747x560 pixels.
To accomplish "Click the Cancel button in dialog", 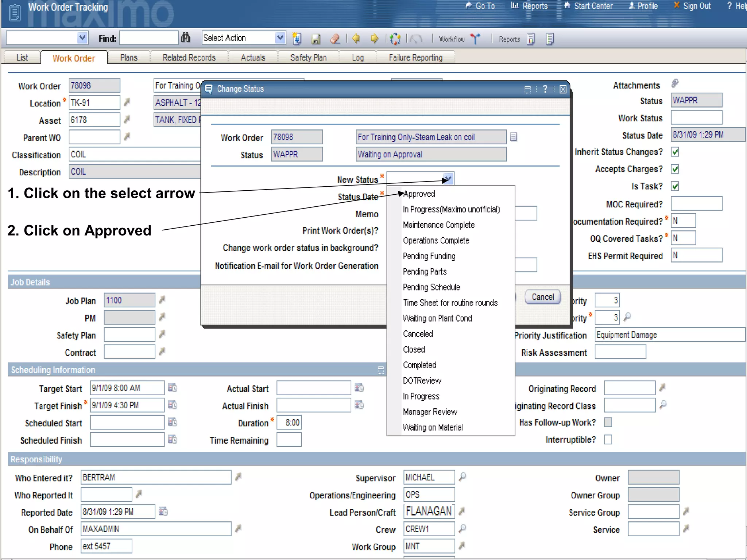I will [543, 297].
